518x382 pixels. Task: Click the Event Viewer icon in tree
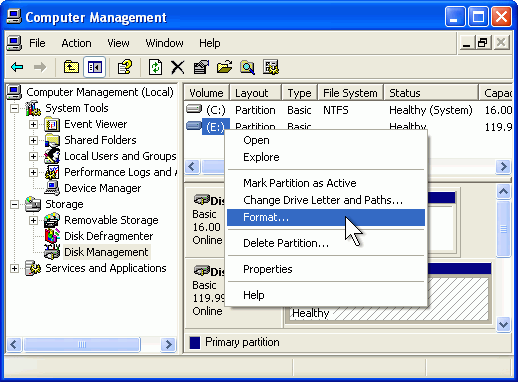pyautogui.click(x=52, y=124)
